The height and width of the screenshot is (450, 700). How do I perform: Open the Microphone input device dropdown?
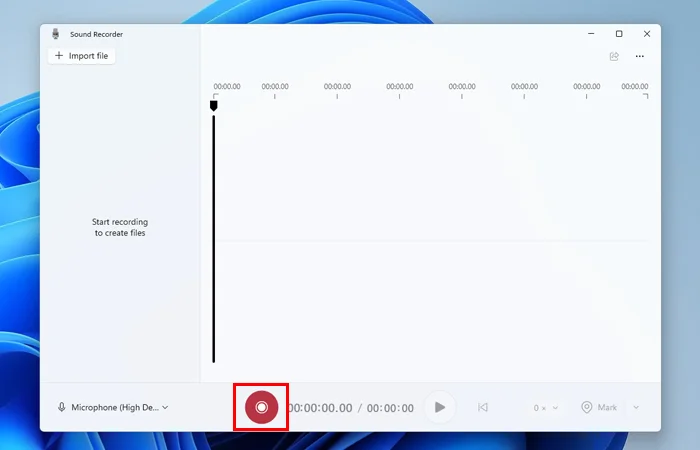(x=113, y=407)
